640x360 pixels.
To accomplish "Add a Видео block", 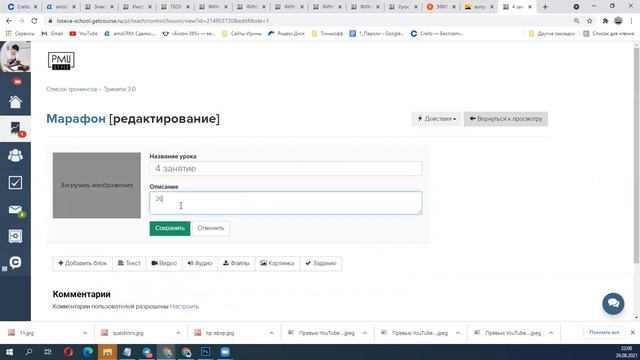I will click(x=164, y=263).
